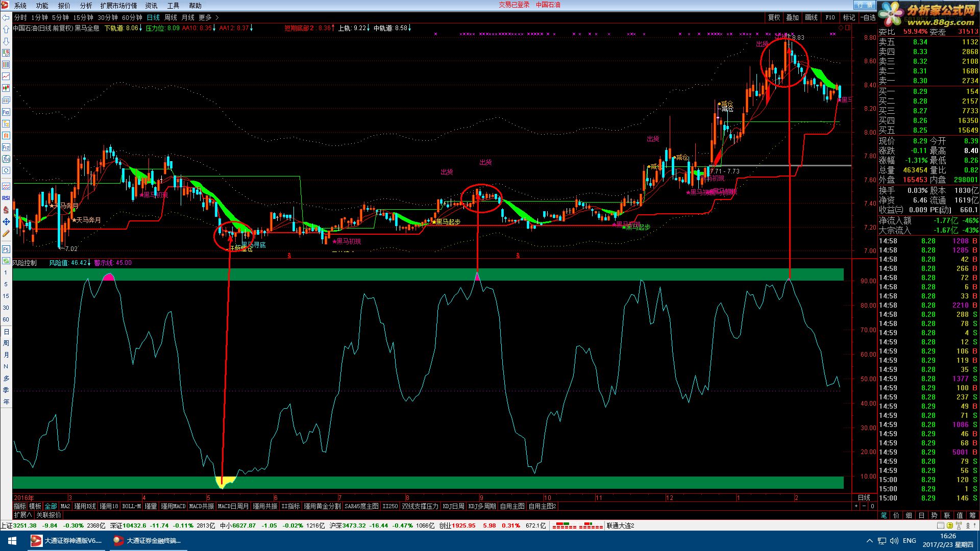This screenshot has width=980, height=551.
Task: Select the '30' minute period in left column
Action: [6, 308]
